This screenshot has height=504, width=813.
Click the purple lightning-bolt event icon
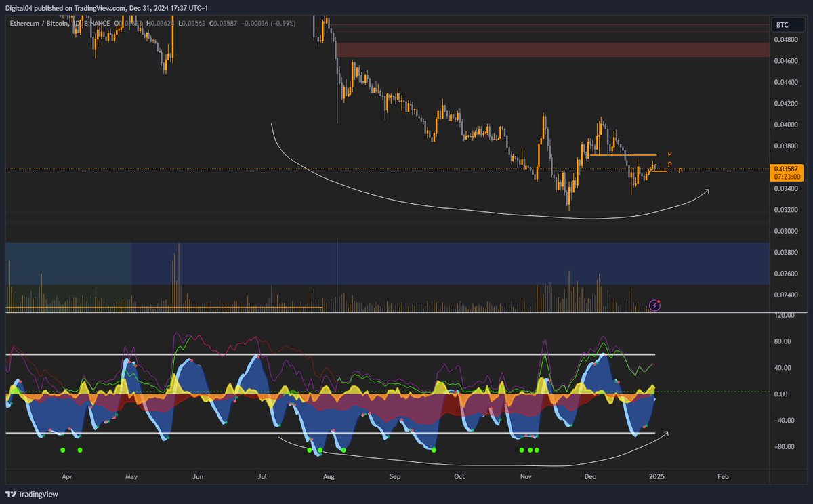click(655, 306)
